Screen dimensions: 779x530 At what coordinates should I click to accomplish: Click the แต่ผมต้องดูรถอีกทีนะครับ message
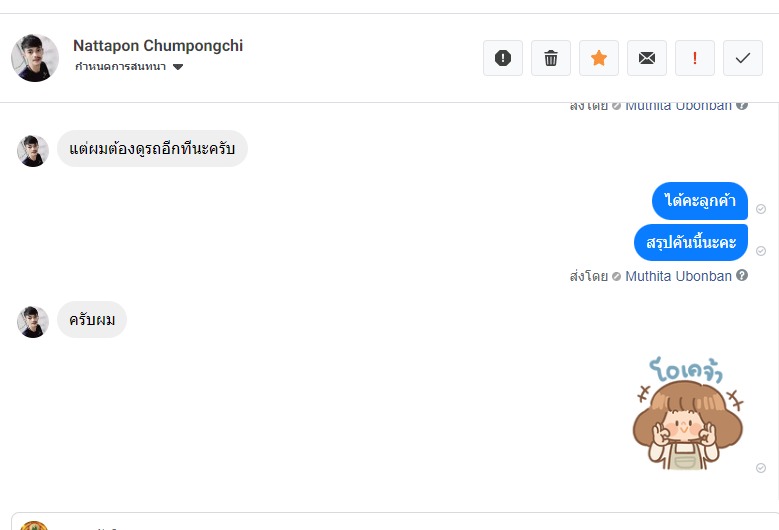(152, 149)
